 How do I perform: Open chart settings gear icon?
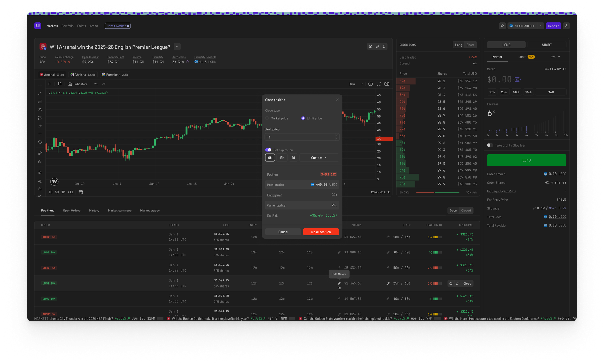point(371,84)
